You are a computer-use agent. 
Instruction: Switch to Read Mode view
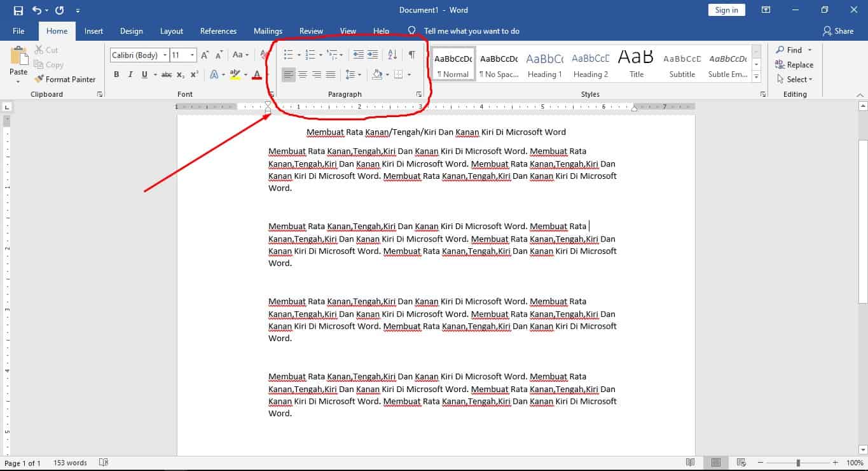(x=691, y=463)
